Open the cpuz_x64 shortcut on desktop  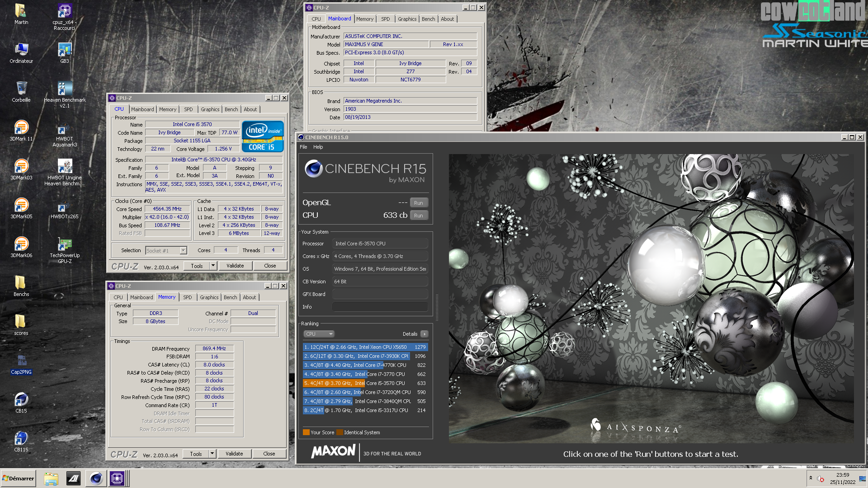point(65,17)
